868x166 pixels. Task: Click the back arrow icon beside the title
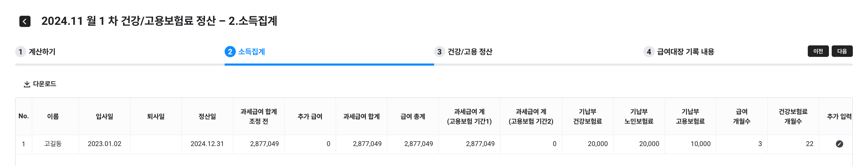(x=24, y=21)
